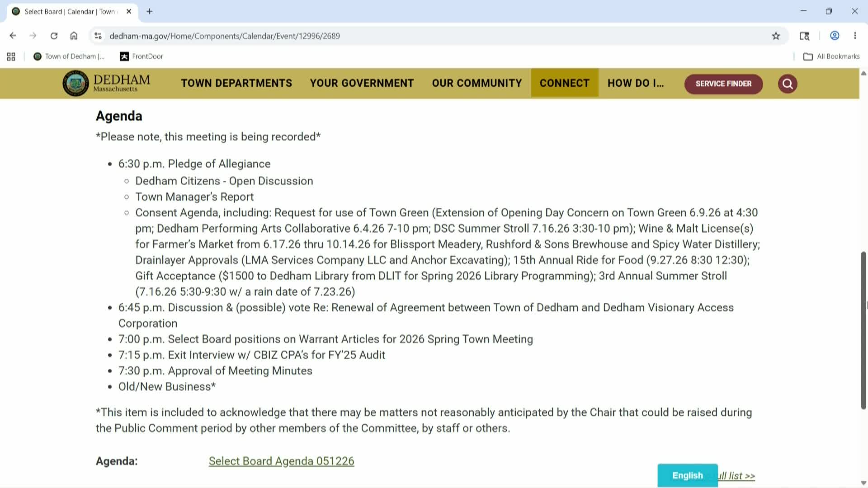Restore down the browser window
Viewport: 868px width, 488px height.
[x=829, y=11]
